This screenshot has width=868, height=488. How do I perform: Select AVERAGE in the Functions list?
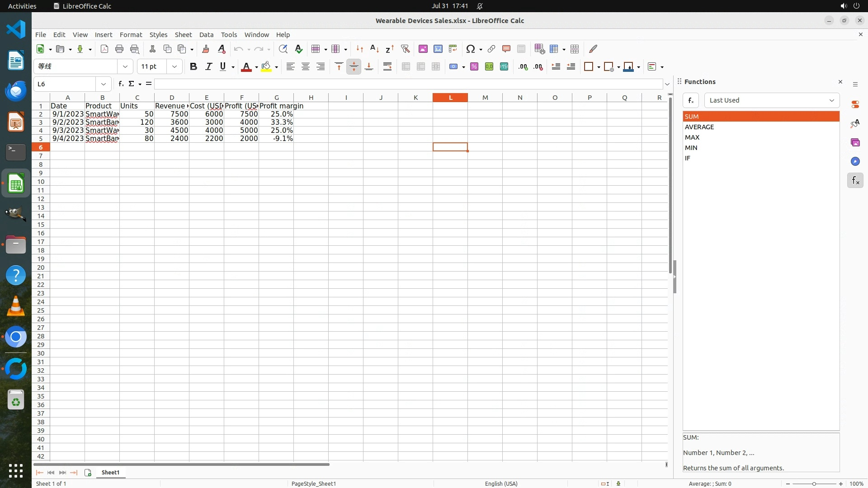699,127
